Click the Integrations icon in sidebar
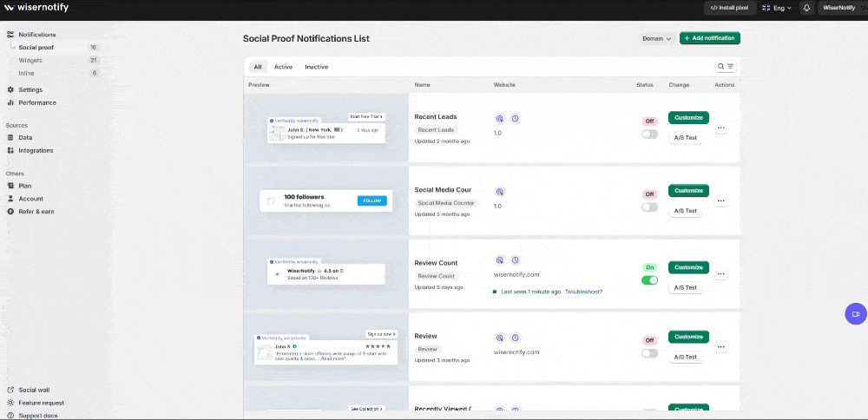The height and width of the screenshot is (420, 868). (10, 150)
